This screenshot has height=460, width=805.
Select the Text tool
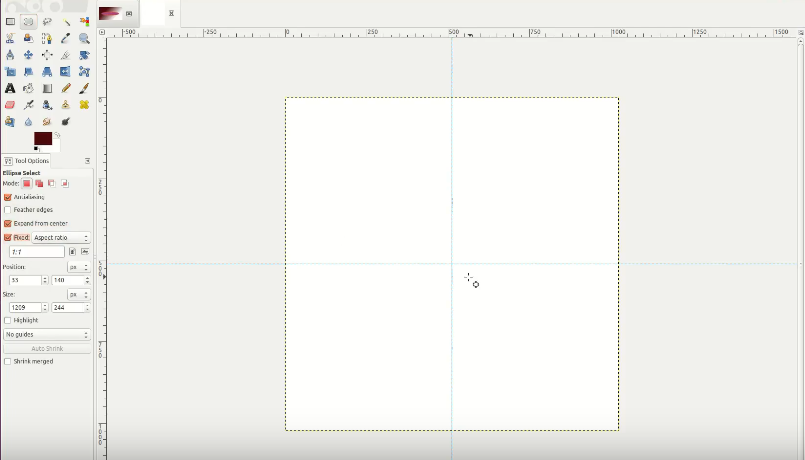10,88
